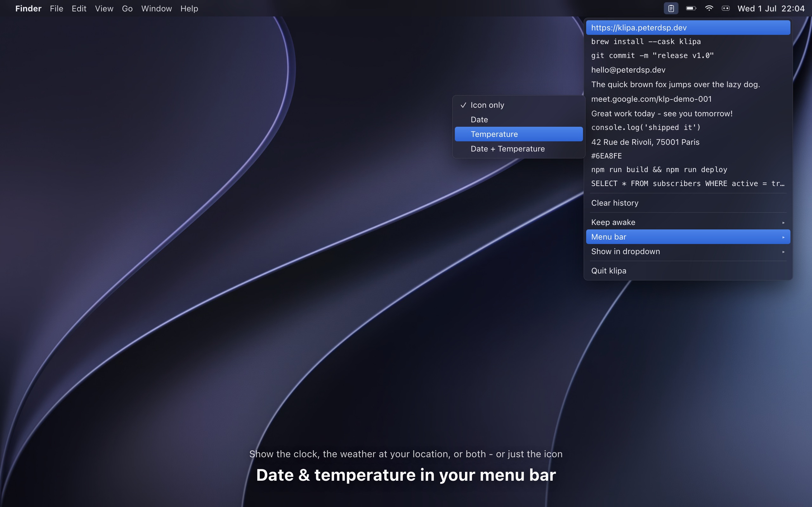
Task: Expand the Show in dropdown submenu
Action: point(688,252)
